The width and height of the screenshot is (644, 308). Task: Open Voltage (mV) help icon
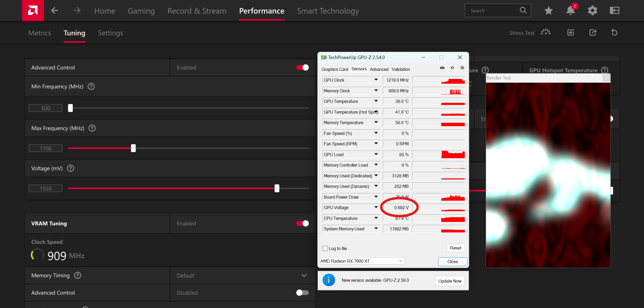click(x=70, y=168)
